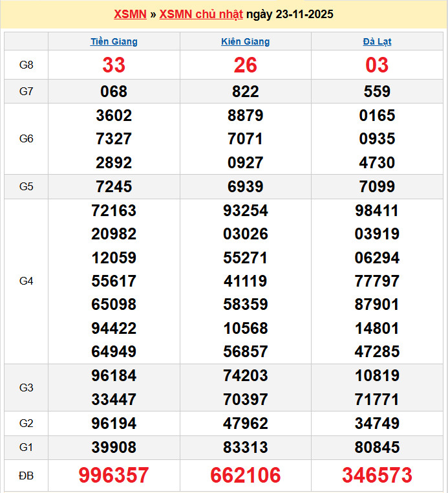Select Tiền Giang G1 number 39908

click(114, 447)
